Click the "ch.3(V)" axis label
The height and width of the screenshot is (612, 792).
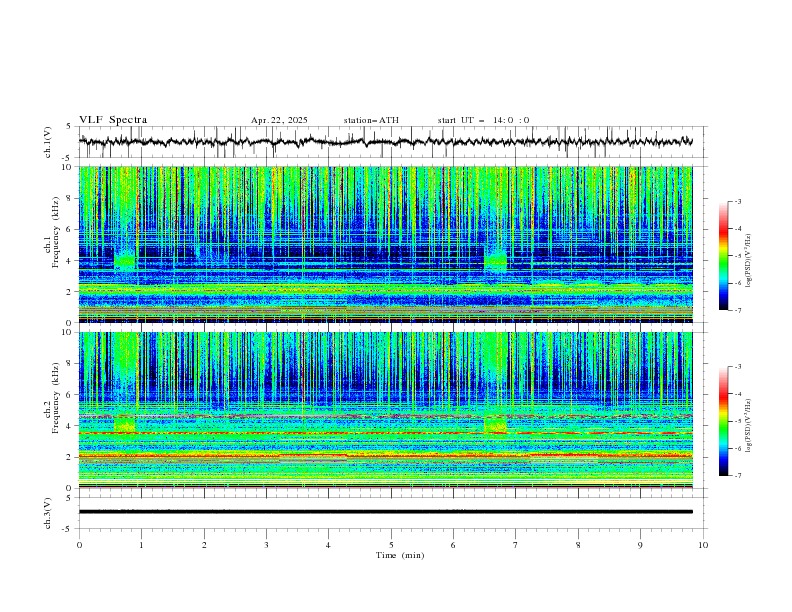48,513
